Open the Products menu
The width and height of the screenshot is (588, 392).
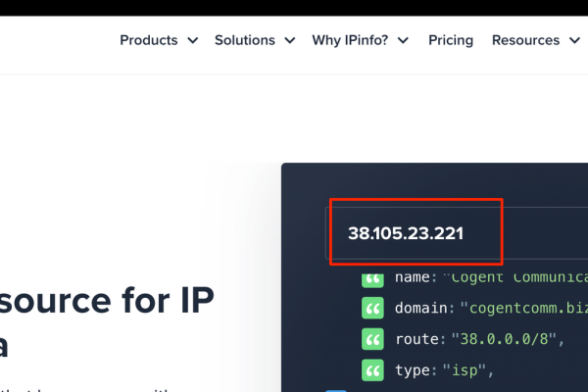tap(149, 40)
